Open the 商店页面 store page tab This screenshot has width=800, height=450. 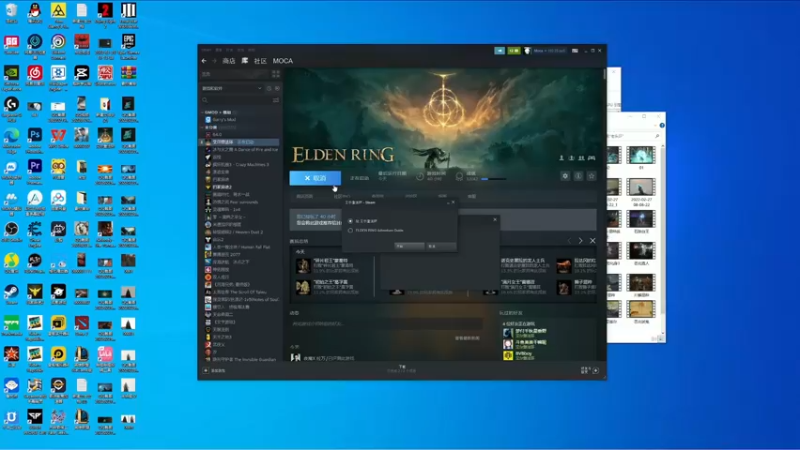coord(305,196)
